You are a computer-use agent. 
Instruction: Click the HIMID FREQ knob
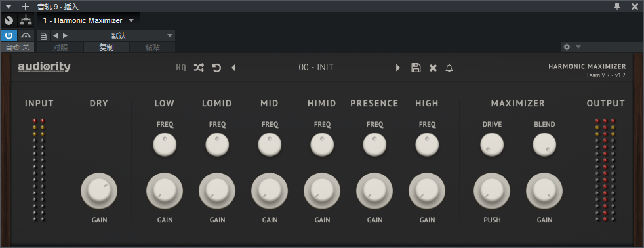point(323,145)
